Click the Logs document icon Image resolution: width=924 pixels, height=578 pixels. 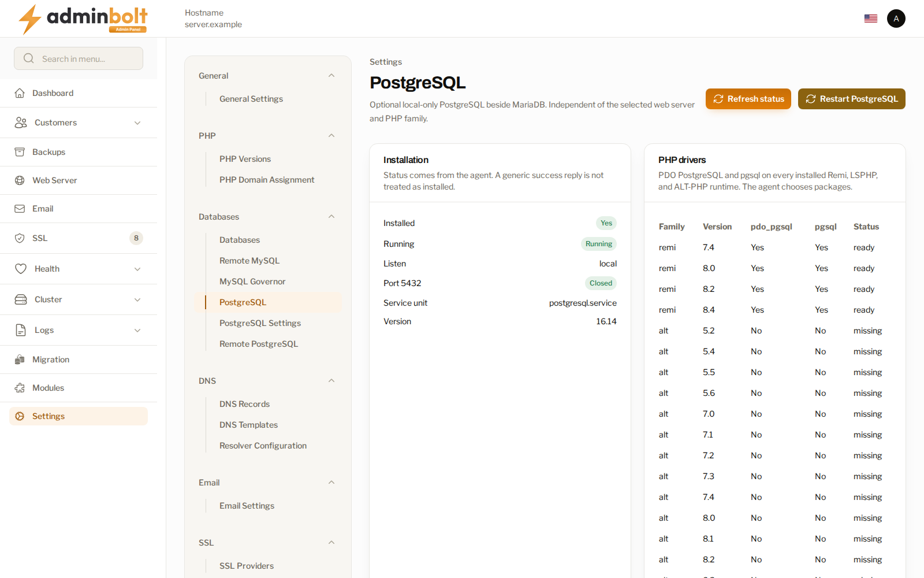(x=21, y=330)
